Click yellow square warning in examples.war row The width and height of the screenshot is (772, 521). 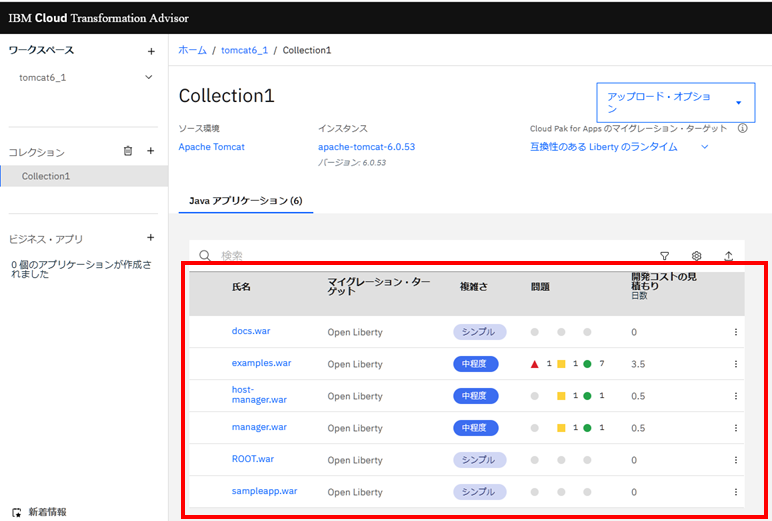[561, 364]
